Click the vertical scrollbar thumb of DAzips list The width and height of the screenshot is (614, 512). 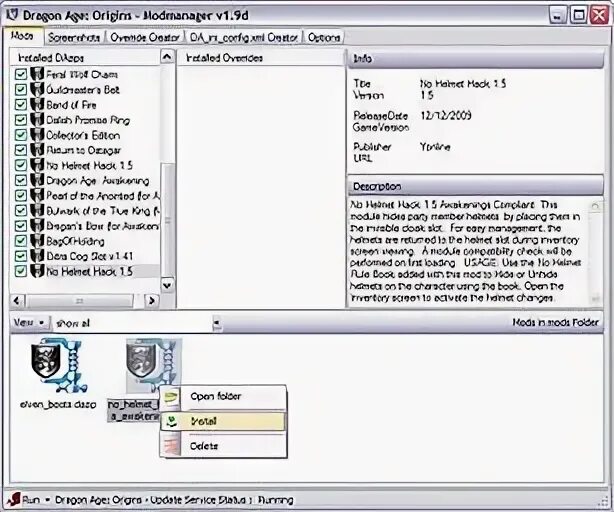[168, 221]
